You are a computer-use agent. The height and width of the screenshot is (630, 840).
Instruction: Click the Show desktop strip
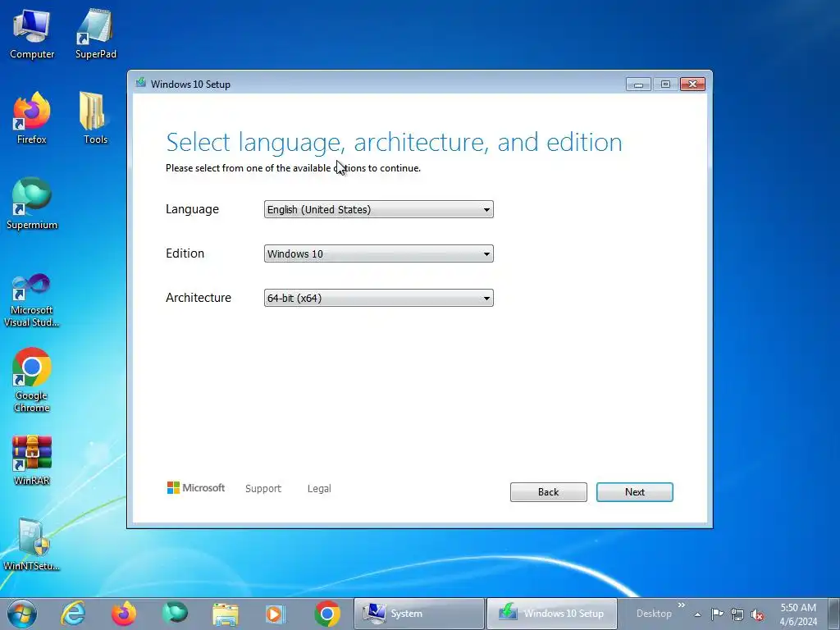tap(834, 614)
